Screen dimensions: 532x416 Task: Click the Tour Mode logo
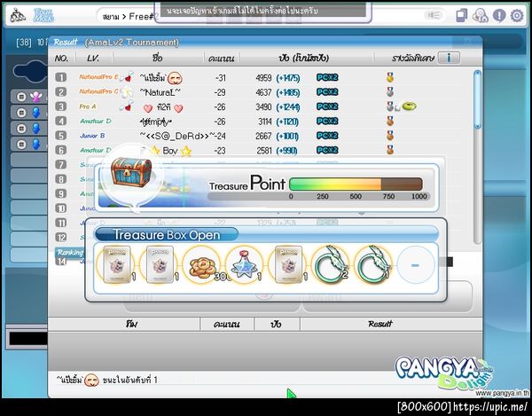click(43, 15)
